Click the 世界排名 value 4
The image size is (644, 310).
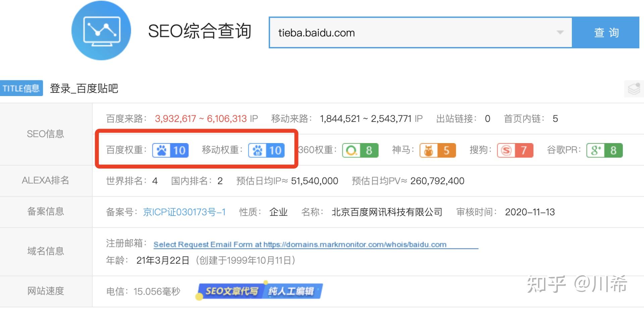pyautogui.click(x=155, y=181)
